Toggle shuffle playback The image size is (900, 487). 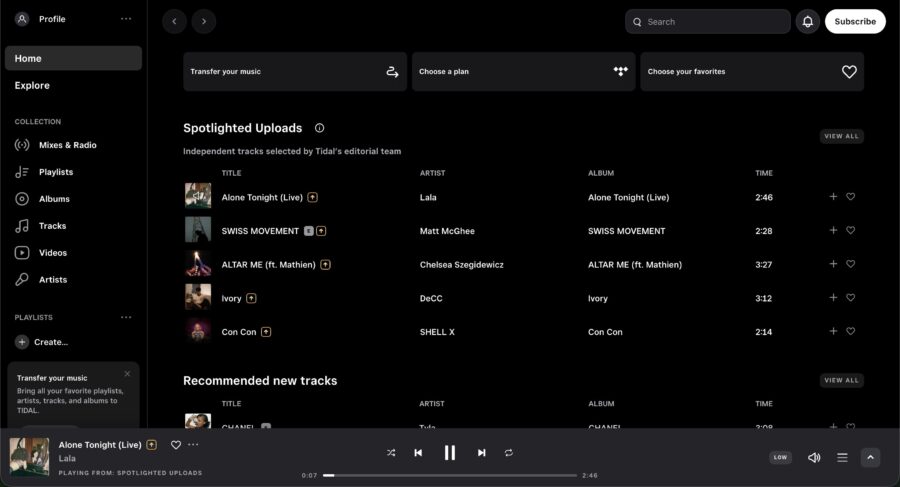[391, 453]
